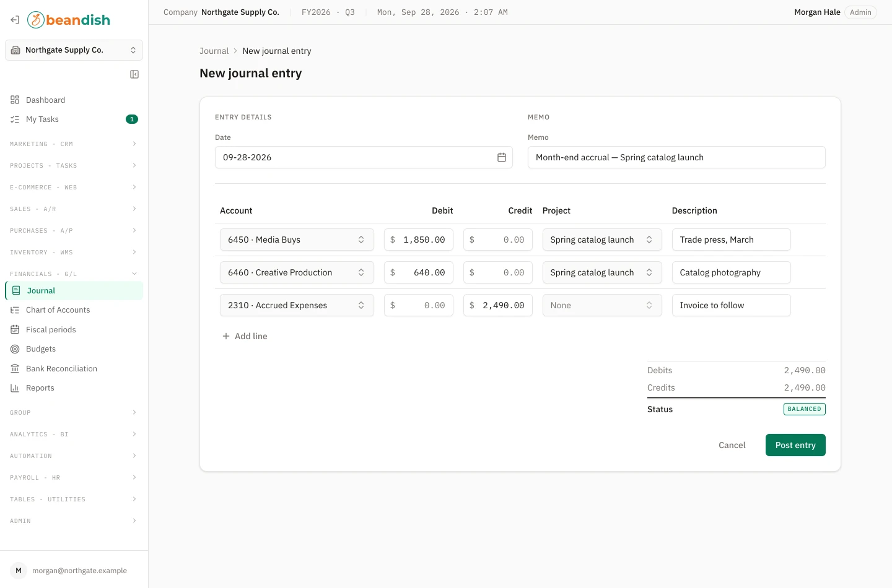Open the 6460 · Creative Production account dropdown
This screenshot has width=892, height=588.
coord(297,272)
